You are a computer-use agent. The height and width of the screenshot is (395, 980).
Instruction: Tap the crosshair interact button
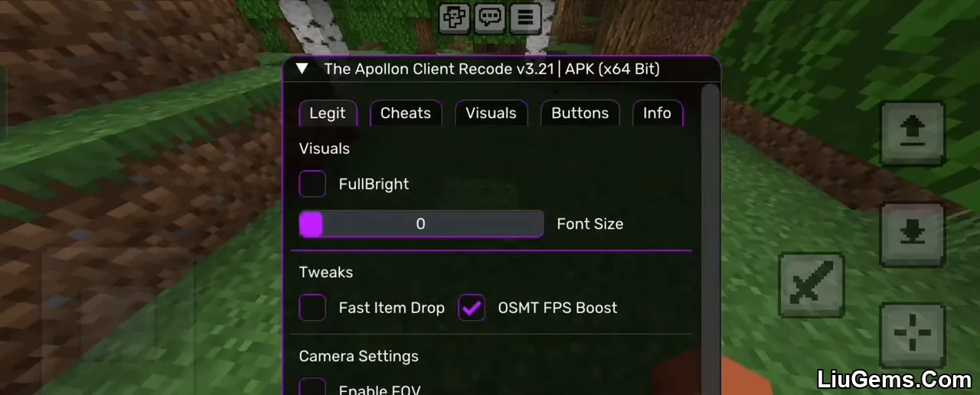pos(912,335)
